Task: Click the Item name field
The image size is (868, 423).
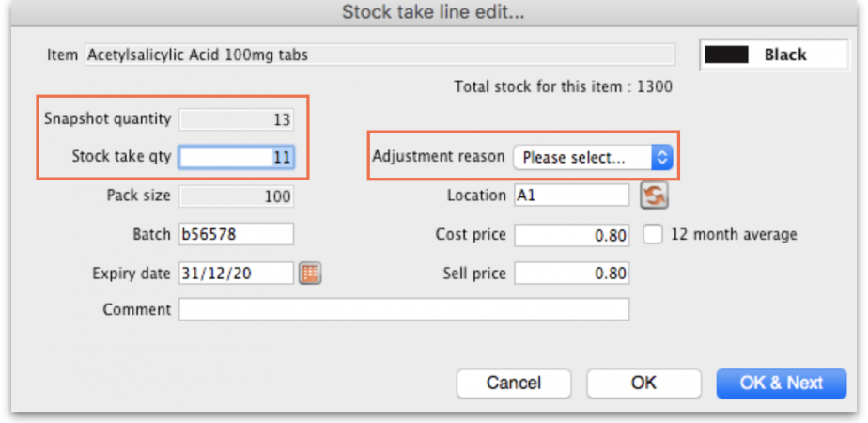Action: click(x=380, y=55)
